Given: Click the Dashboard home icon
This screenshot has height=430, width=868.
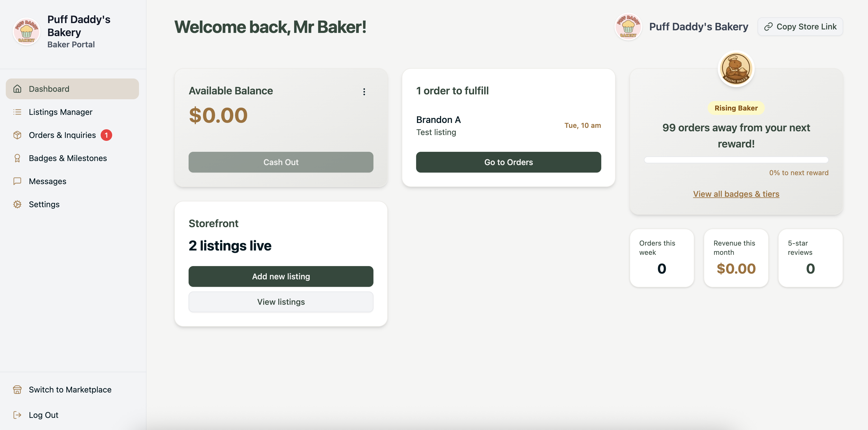Looking at the screenshot, I should [x=17, y=89].
